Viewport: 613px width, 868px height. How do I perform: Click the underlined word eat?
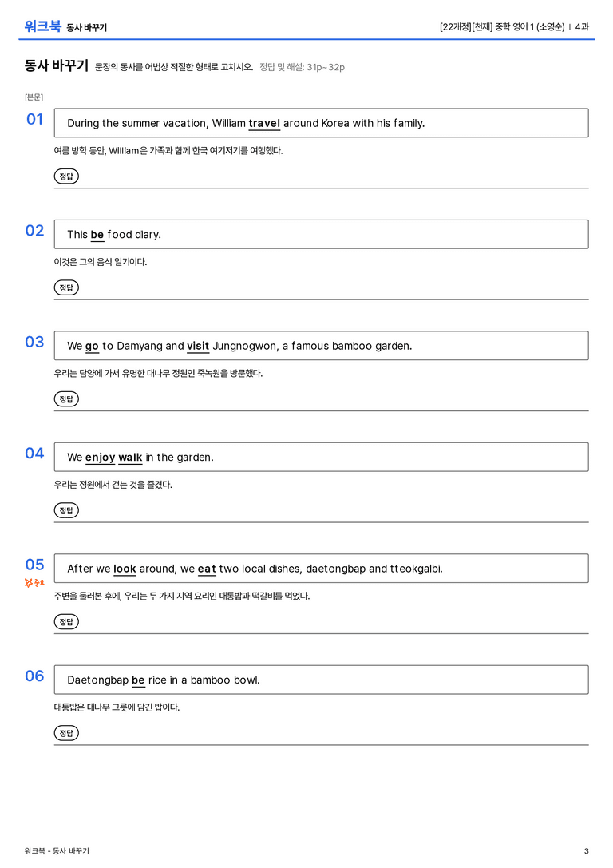(x=207, y=569)
